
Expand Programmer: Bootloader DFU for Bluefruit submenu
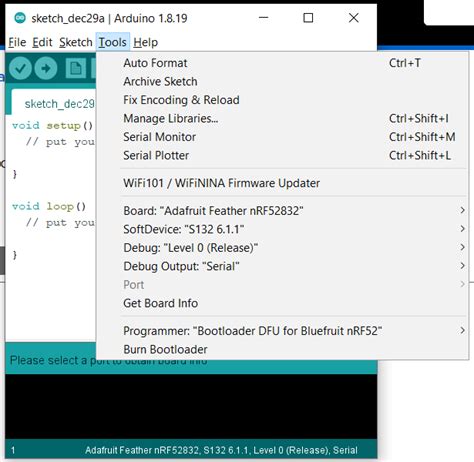pyautogui.click(x=282, y=331)
